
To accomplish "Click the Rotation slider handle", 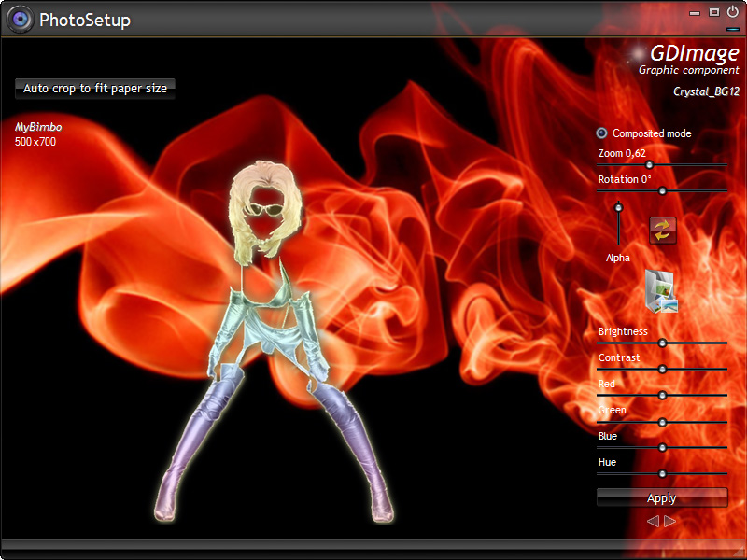I will tap(662, 191).
